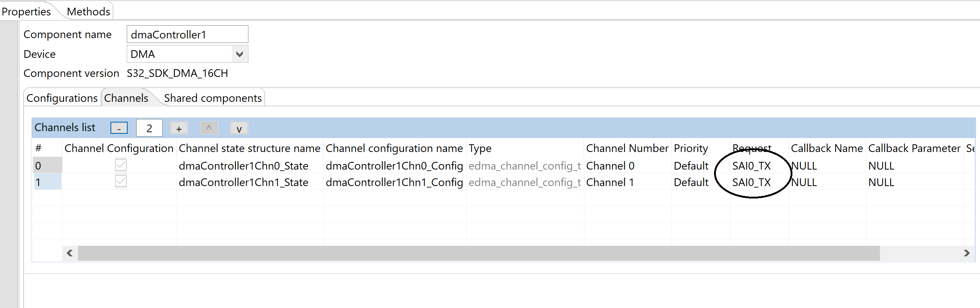
Task: Open the Device DMA dropdown
Action: [x=239, y=54]
